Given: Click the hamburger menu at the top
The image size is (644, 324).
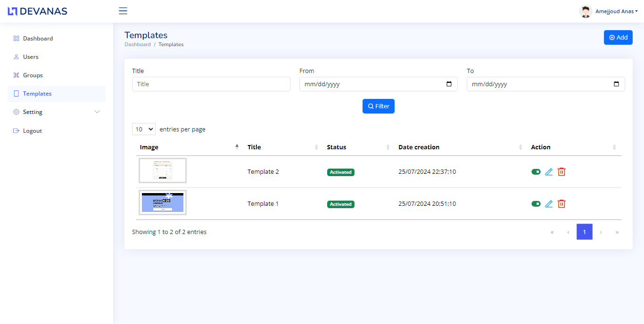Looking at the screenshot, I should click(x=123, y=10).
